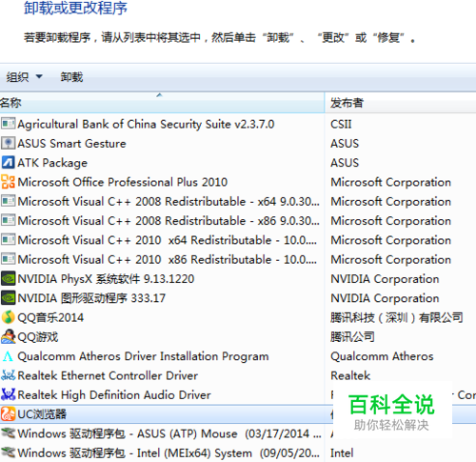Click the Agricultural Bank of China Security Suite icon

pos(8,124)
